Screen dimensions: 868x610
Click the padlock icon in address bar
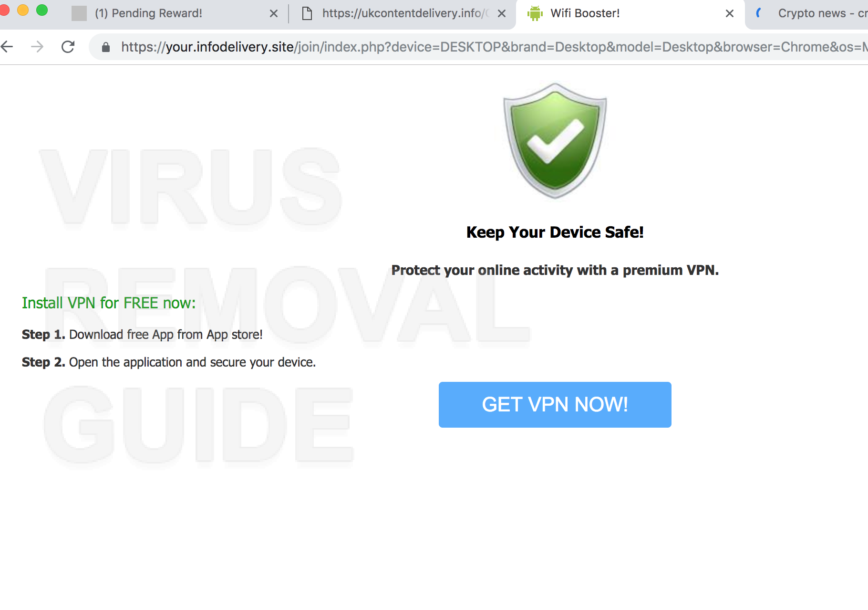click(x=106, y=47)
